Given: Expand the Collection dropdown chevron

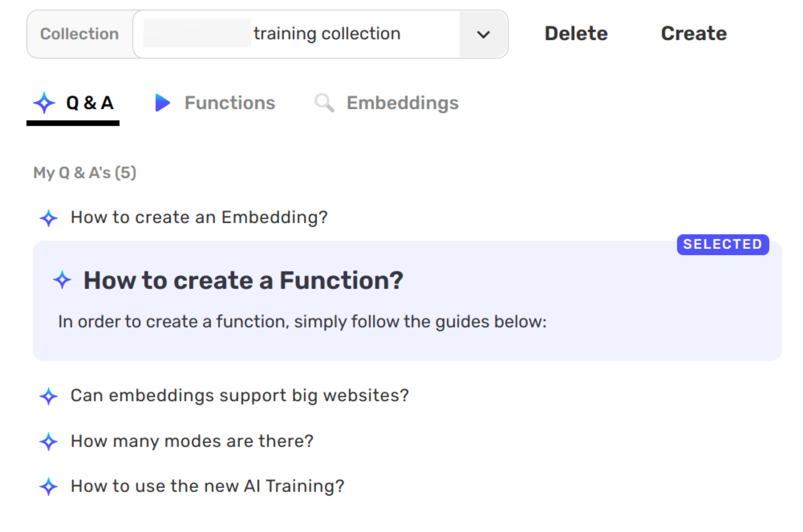Looking at the screenshot, I should click(x=483, y=35).
